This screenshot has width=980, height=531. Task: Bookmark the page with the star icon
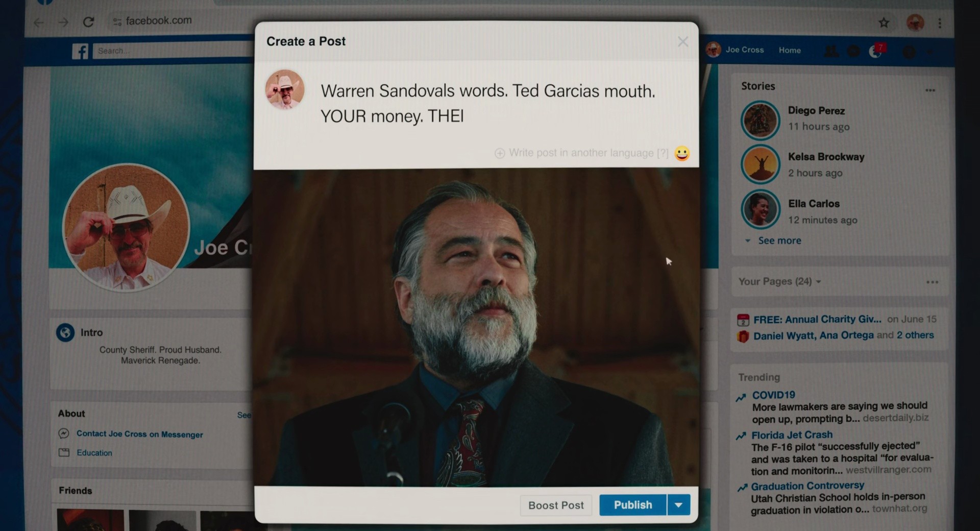[x=884, y=22]
